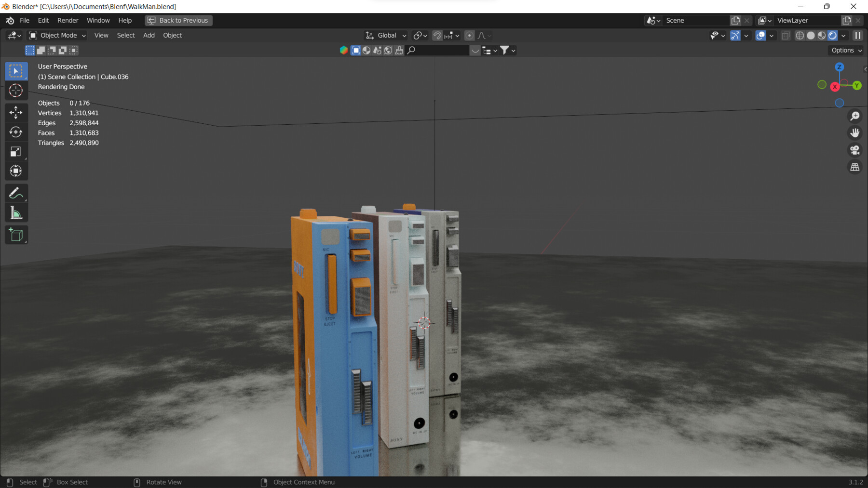Open the Options dropdown
This screenshot has width=868, height=488.
pyautogui.click(x=845, y=50)
